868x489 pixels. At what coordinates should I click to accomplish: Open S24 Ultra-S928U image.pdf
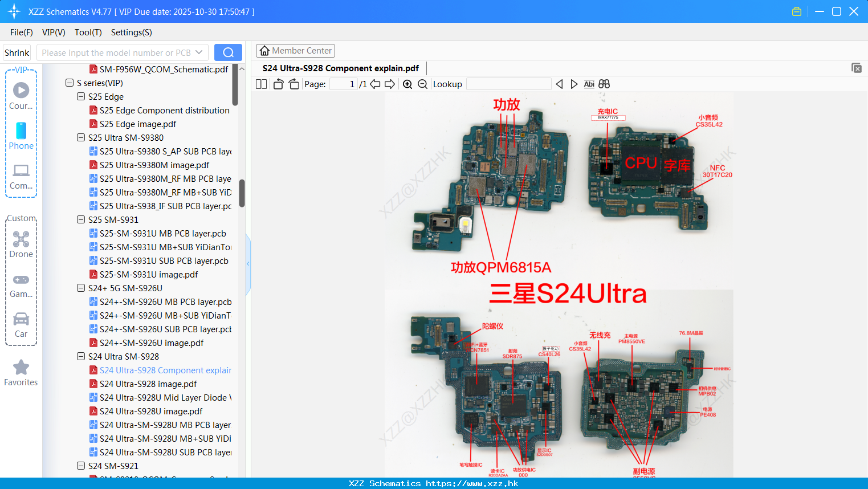tap(146, 411)
